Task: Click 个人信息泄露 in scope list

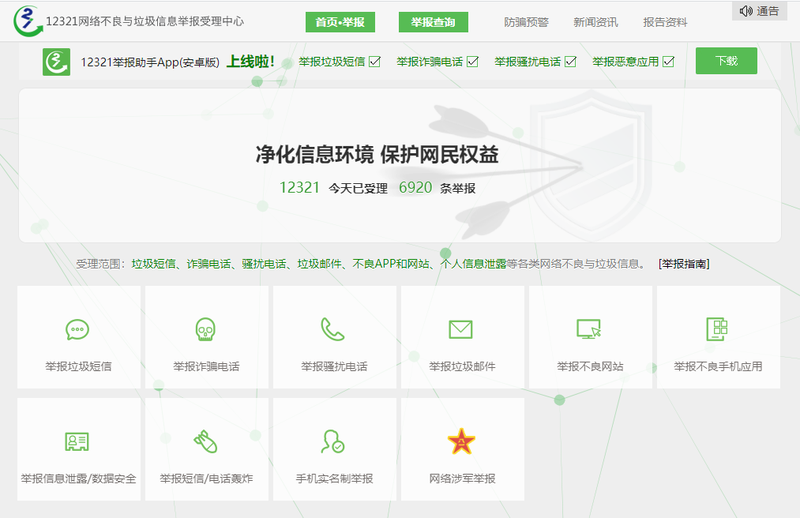Action: (473, 264)
